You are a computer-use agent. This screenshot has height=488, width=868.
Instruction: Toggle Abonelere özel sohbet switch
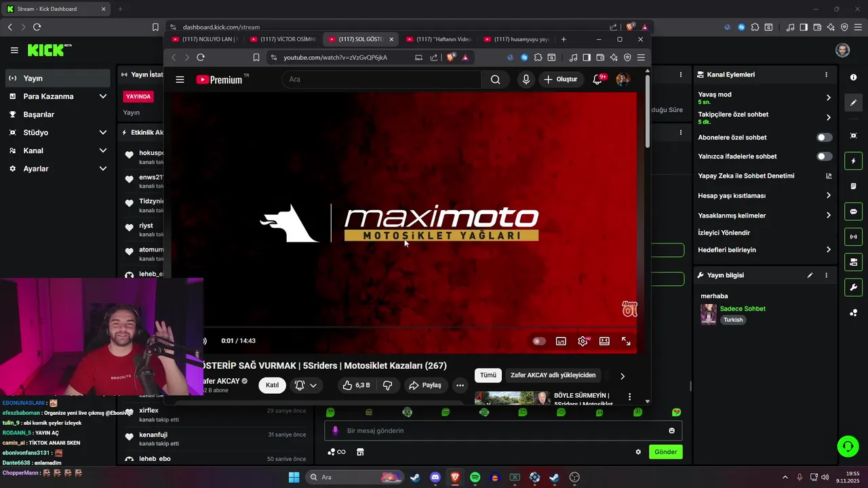click(x=824, y=138)
